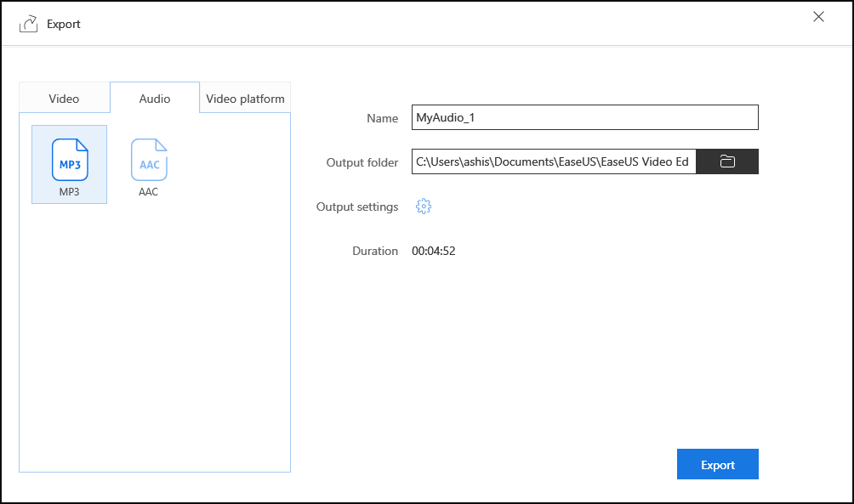
Task: Select the Audio tab
Action: (x=155, y=99)
